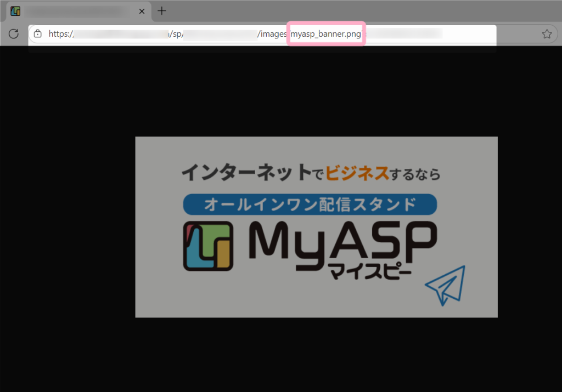Open site information via the lock icon
This screenshot has height=392, width=562.
point(38,34)
